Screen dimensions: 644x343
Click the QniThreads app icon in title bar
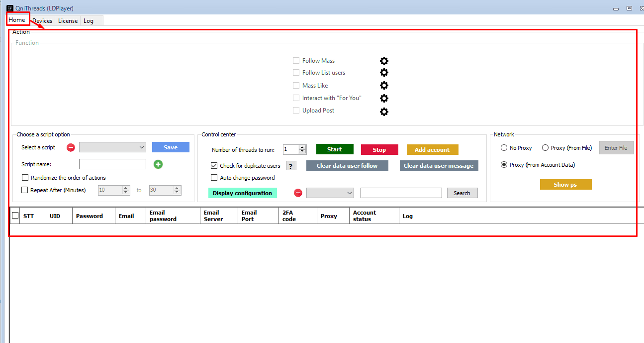(x=10, y=8)
